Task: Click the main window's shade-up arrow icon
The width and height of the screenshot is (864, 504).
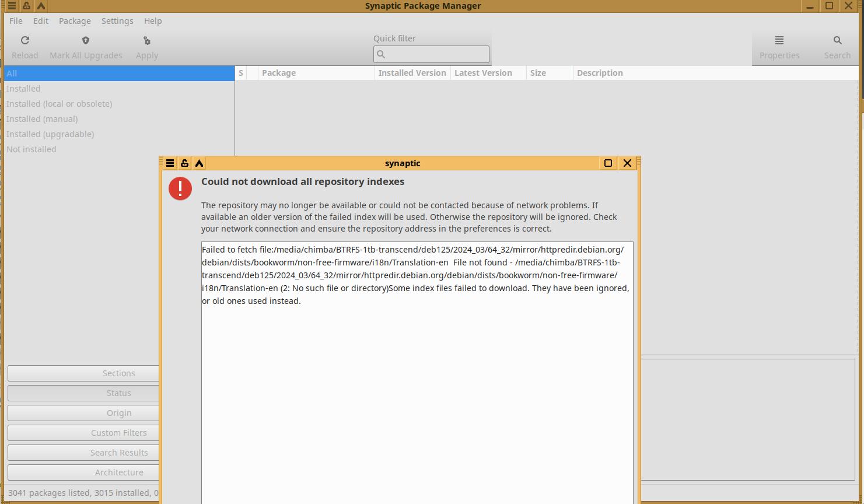Action: tap(41, 6)
